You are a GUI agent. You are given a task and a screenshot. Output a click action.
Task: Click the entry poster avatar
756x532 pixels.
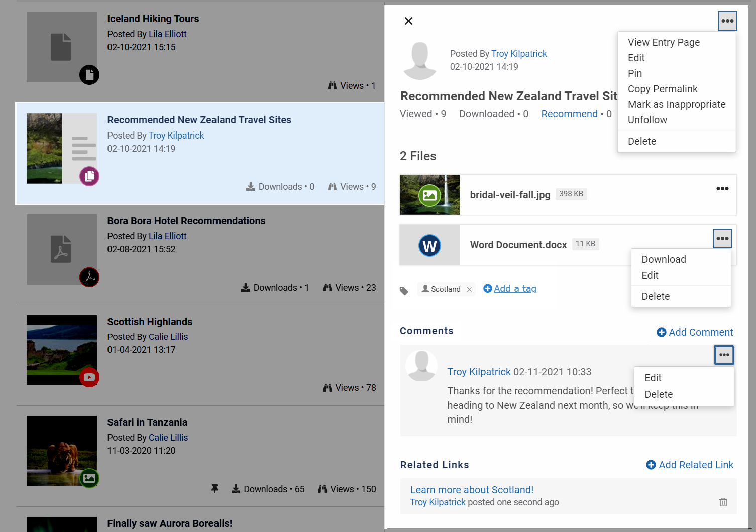click(420, 60)
